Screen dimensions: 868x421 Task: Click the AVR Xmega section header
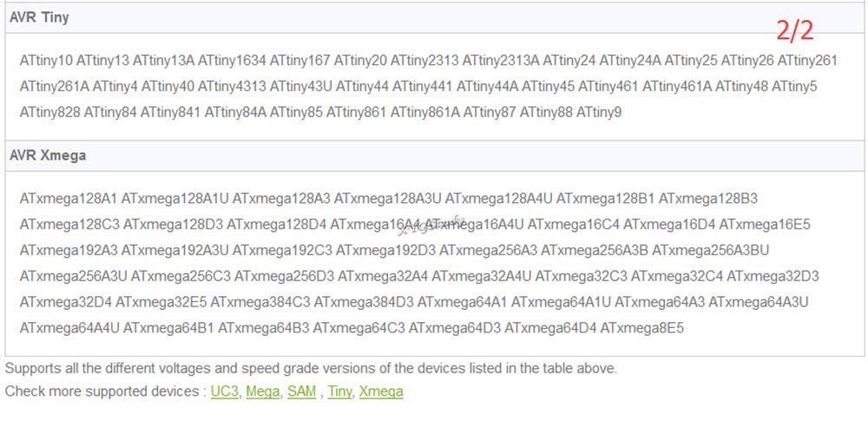coord(435,155)
